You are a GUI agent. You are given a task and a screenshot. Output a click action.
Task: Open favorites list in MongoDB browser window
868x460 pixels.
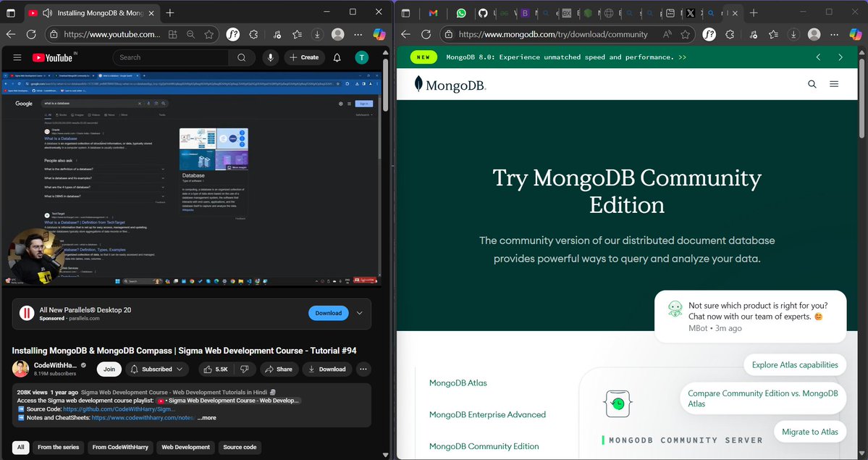point(773,34)
